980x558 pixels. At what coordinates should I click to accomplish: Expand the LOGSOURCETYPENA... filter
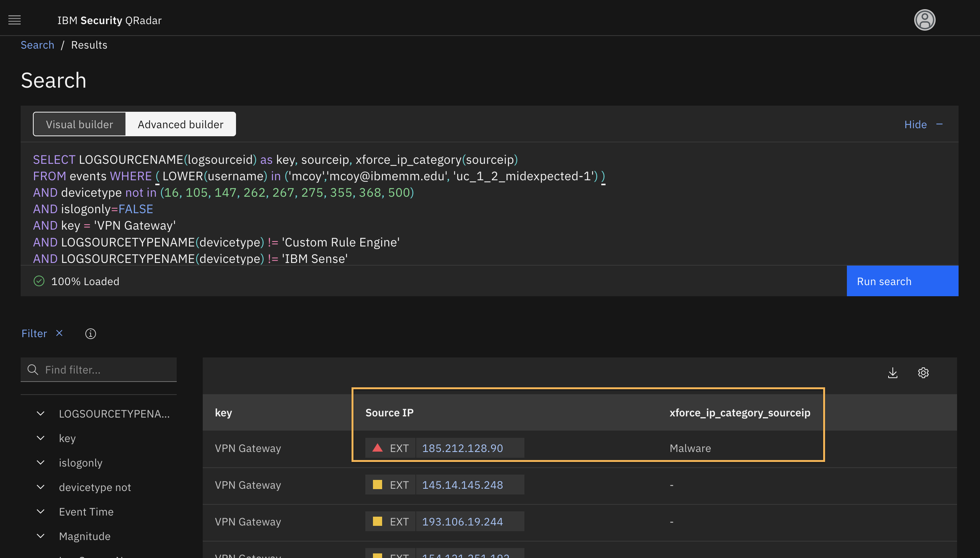41,413
